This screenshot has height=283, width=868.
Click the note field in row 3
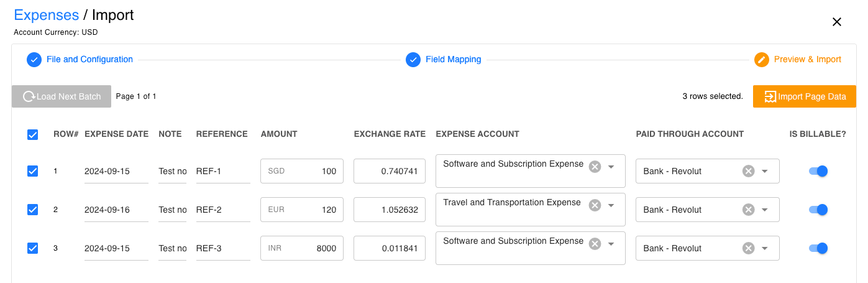(173, 248)
